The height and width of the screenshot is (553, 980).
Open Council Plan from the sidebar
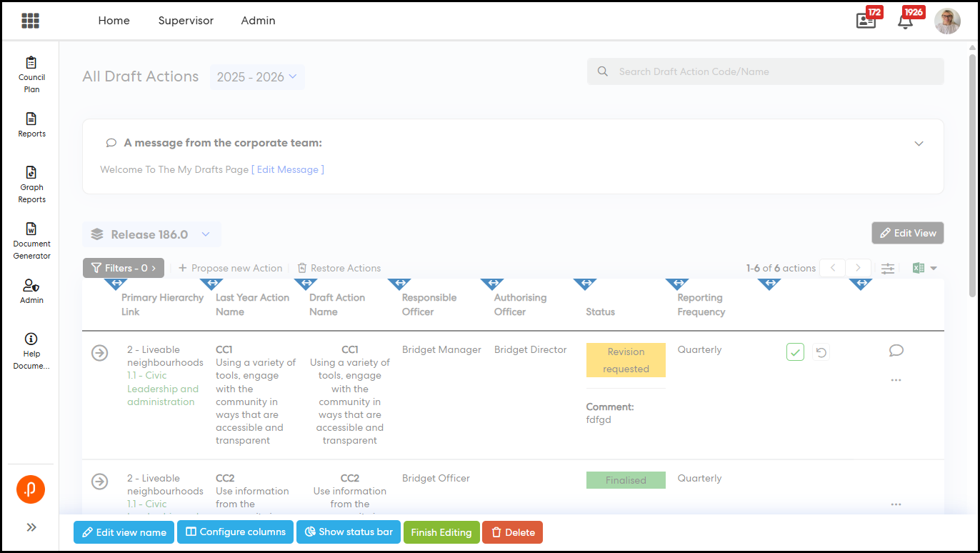pos(31,74)
